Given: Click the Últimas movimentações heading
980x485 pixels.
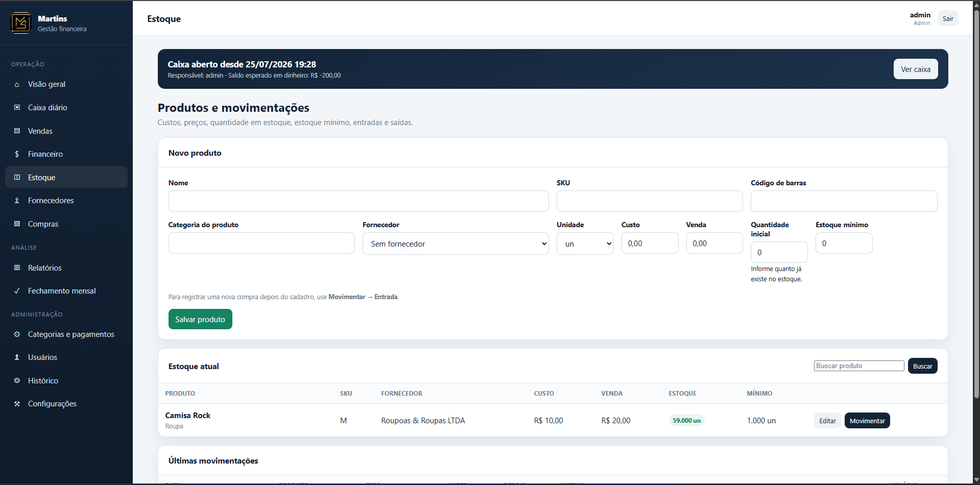Looking at the screenshot, I should click(x=213, y=461).
